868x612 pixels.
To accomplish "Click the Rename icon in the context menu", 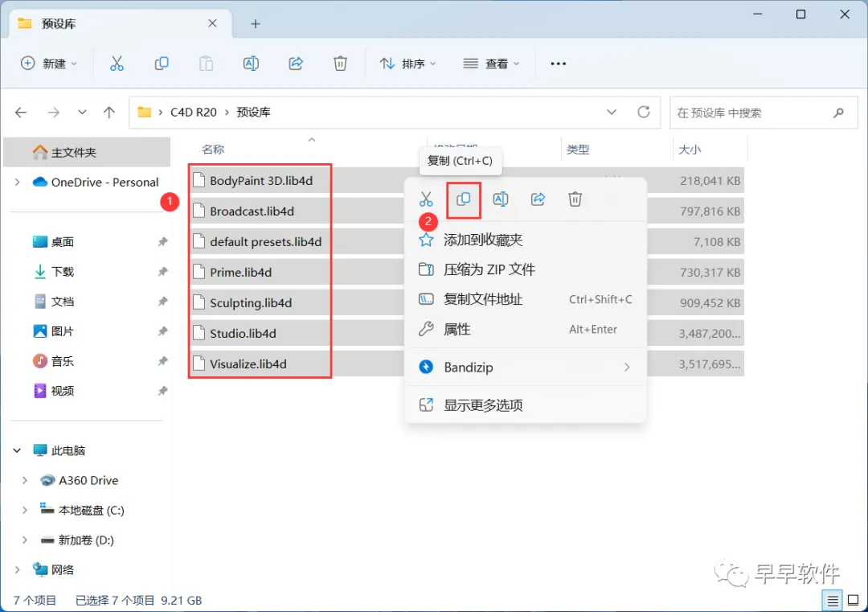I will pos(501,199).
